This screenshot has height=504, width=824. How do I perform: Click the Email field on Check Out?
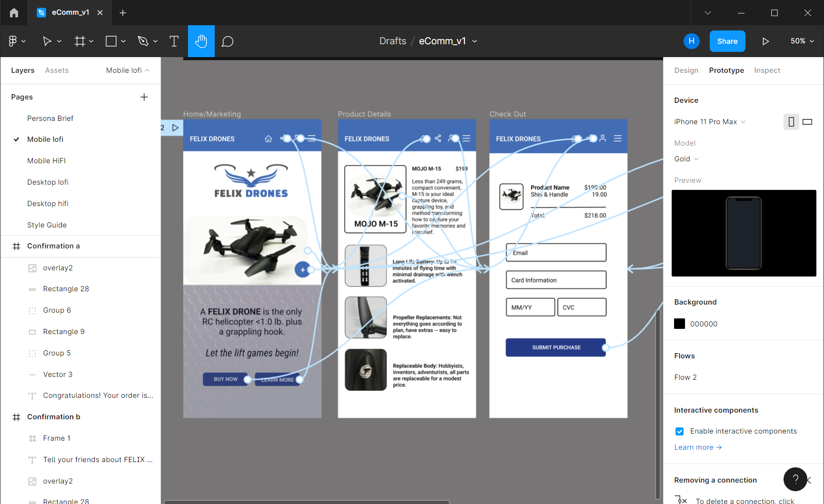[556, 253]
